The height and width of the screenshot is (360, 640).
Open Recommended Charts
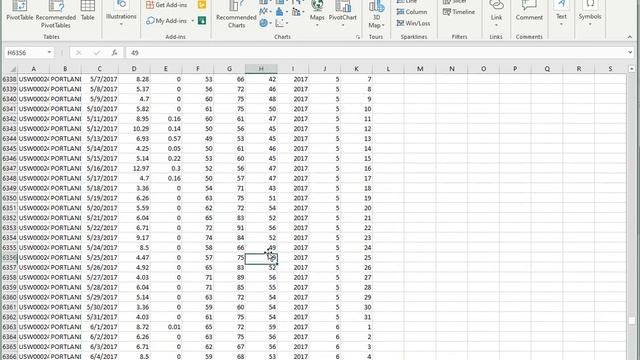[236, 15]
